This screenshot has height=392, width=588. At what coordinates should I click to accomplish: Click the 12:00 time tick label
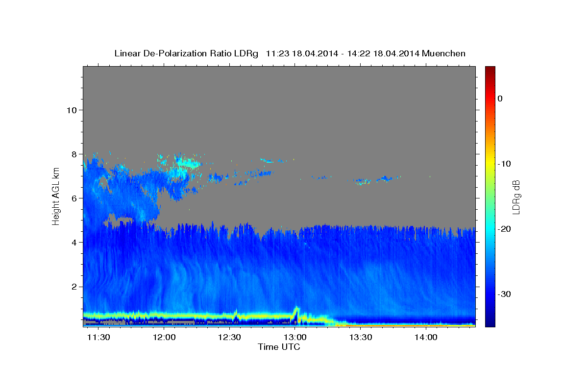164,338
